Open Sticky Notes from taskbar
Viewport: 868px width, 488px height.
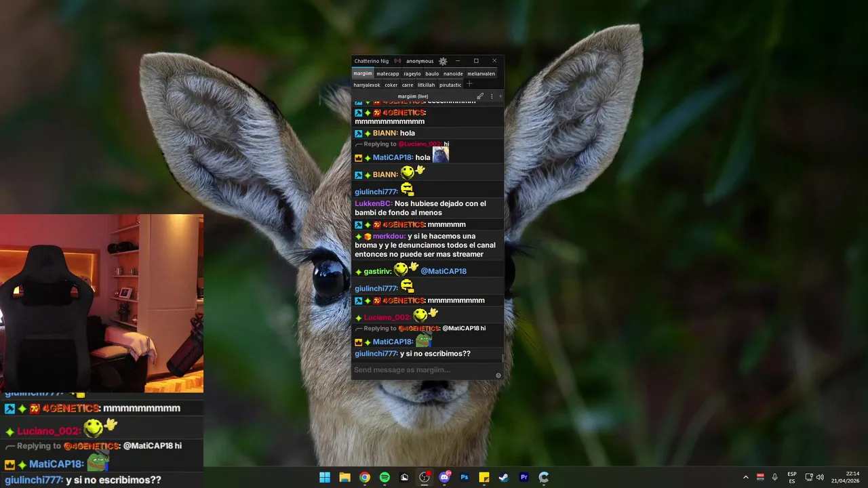click(484, 477)
